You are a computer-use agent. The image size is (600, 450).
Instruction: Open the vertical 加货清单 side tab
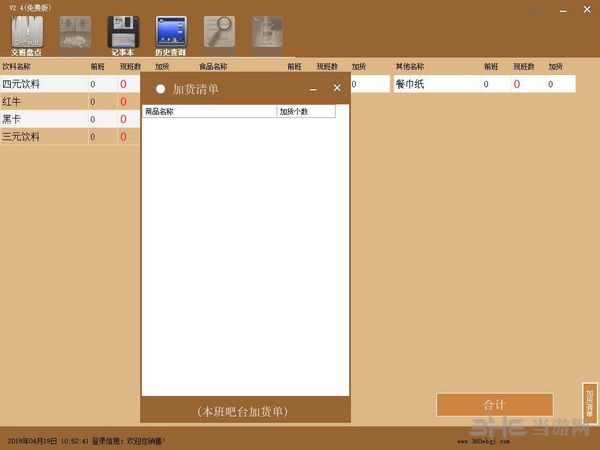tap(590, 403)
